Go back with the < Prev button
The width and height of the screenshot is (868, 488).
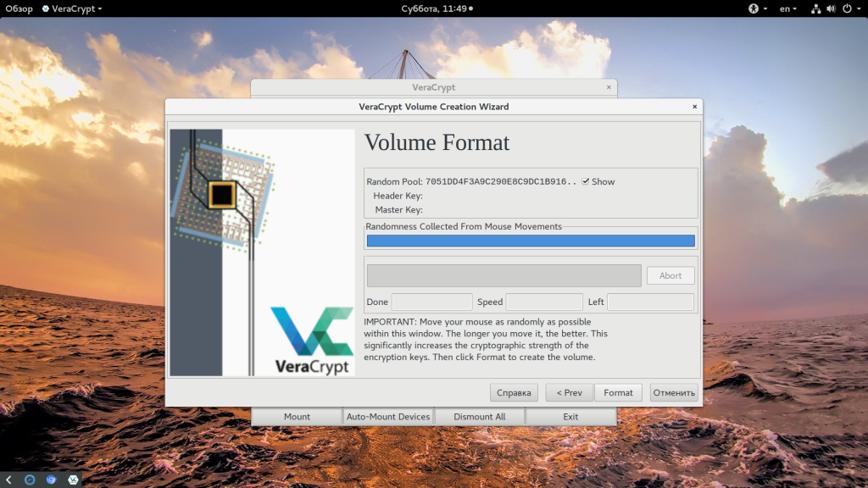[569, 392]
